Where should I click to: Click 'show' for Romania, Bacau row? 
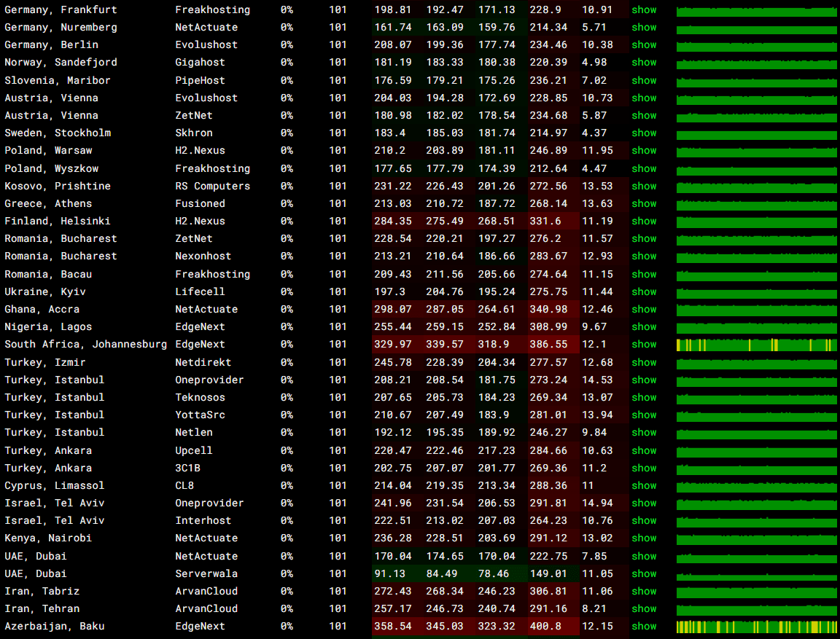(x=644, y=274)
